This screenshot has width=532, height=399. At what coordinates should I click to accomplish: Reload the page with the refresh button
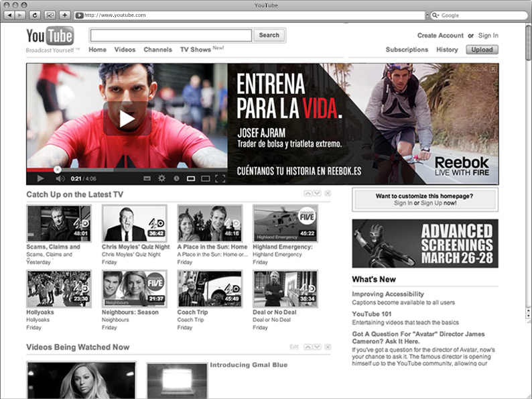pyautogui.click(x=35, y=15)
